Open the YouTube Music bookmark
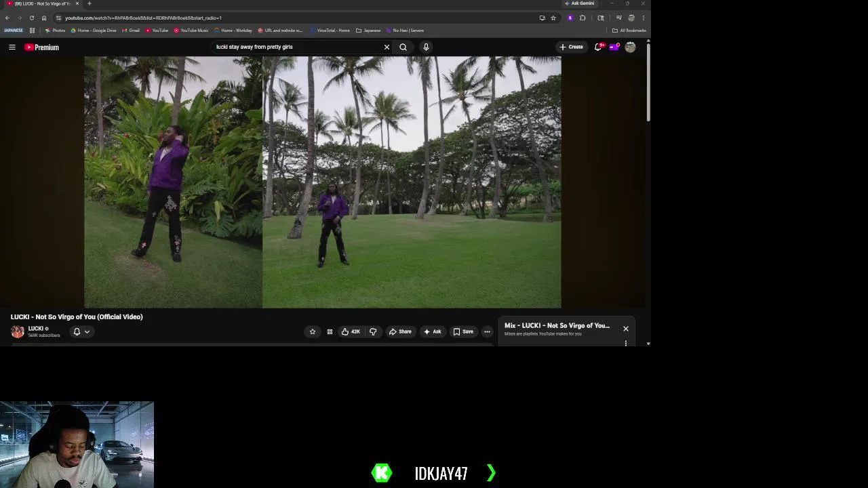Image resolution: width=868 pixels, height=488 pixels. pos(191,30)
